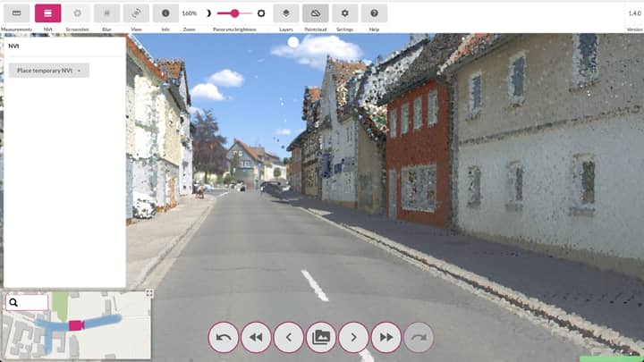
Task: Click the pink camera position marker on minimap
Action: [x=76, y=325]
